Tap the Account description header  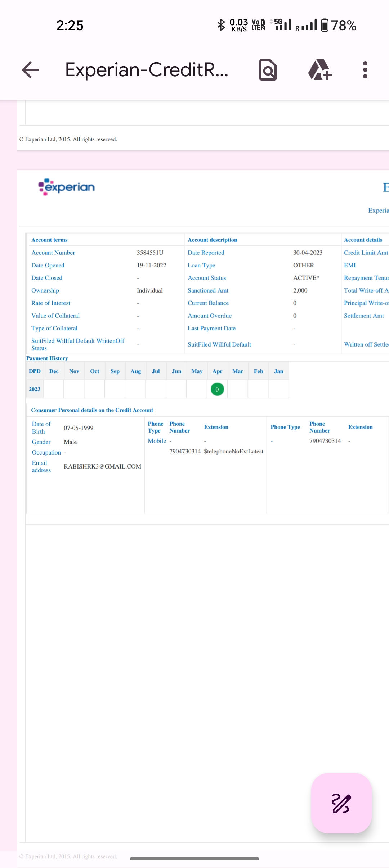pyautogui.click(x=212, y=240)
